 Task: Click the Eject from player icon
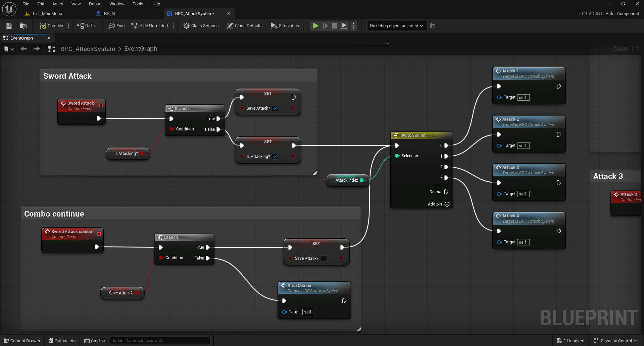coord(344,26)
